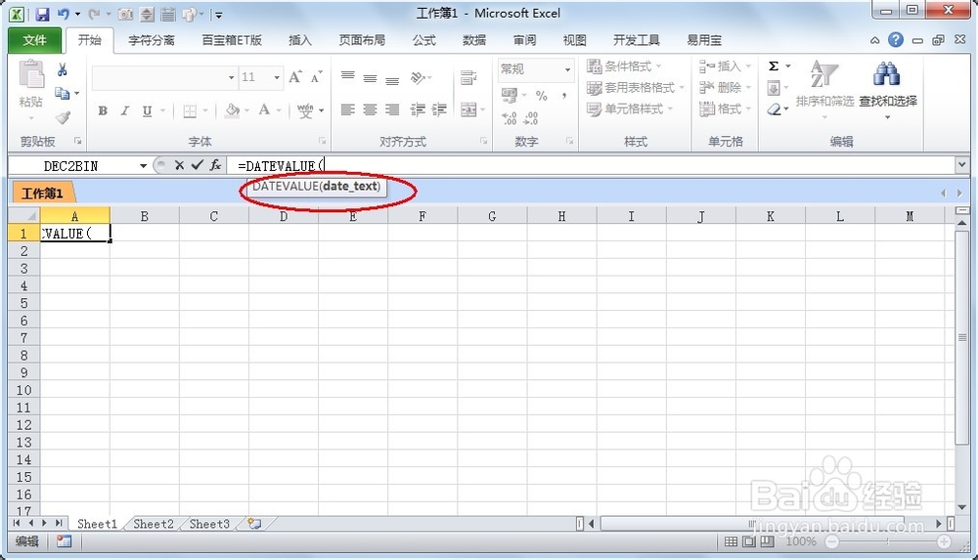The image size is (978, 560).
Task: Select the Sheet2 worksheet tab
Action: point(154,524)
